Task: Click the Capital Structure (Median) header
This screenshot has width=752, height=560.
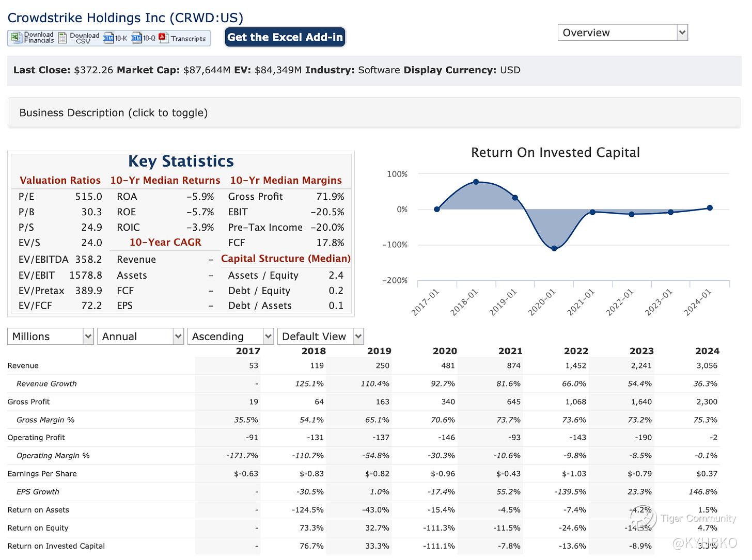Action: (x=286, y=259)
